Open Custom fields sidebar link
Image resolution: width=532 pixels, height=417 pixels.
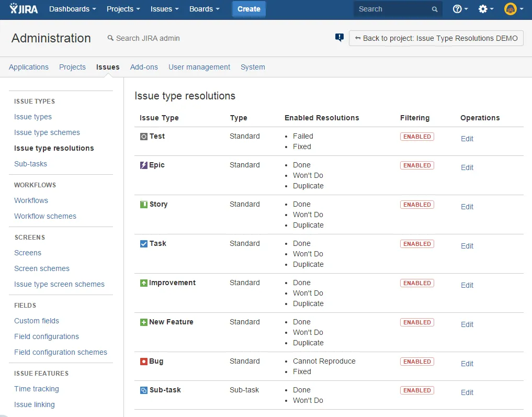(36, 321)
